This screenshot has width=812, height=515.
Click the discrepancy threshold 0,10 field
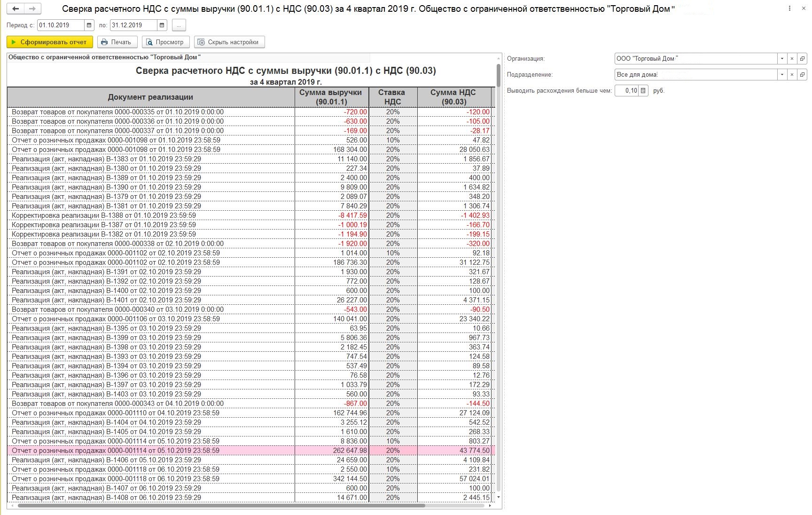click(x=626, y=90)
